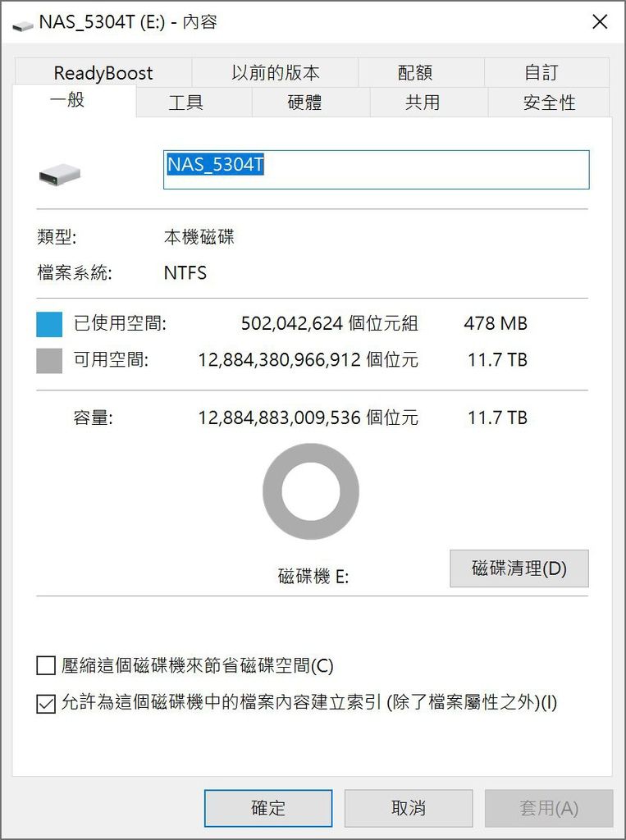Click the drive icon in the title bar

22,25
